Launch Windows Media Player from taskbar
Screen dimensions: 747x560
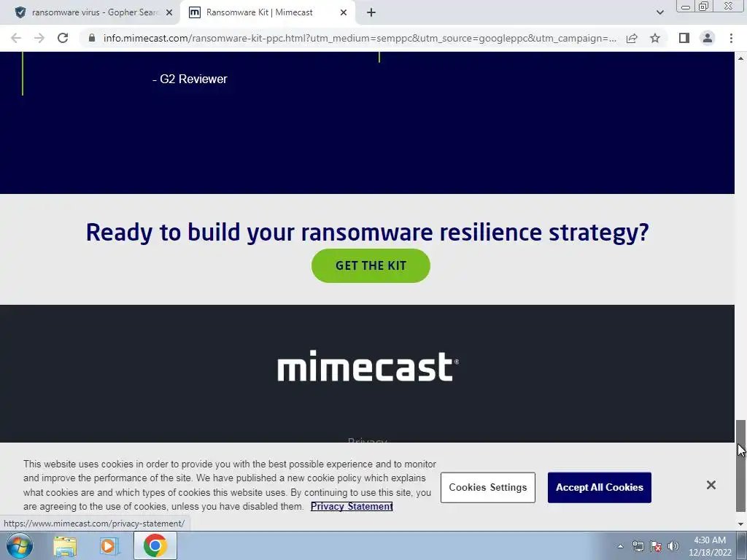pos(109,545)
